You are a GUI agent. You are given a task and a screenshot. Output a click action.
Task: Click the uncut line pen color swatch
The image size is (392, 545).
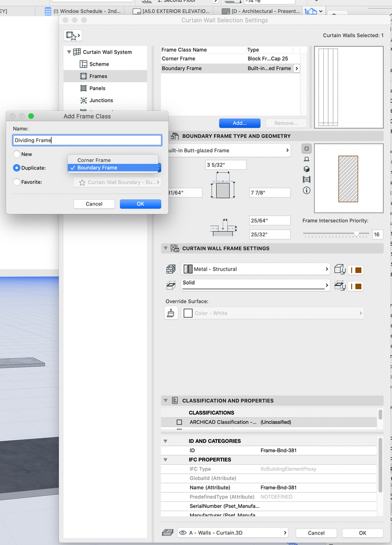[x=356, y=270]
